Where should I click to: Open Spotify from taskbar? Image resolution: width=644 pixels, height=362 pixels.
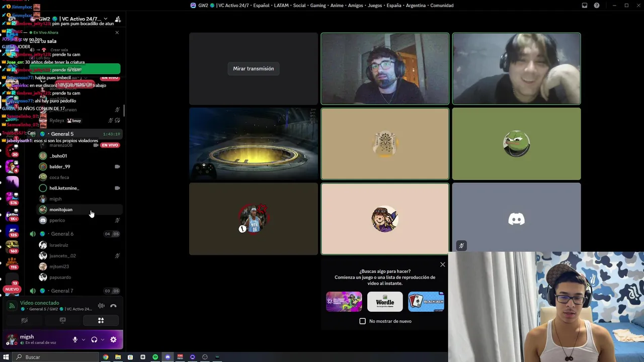click(x=155, y=357)
